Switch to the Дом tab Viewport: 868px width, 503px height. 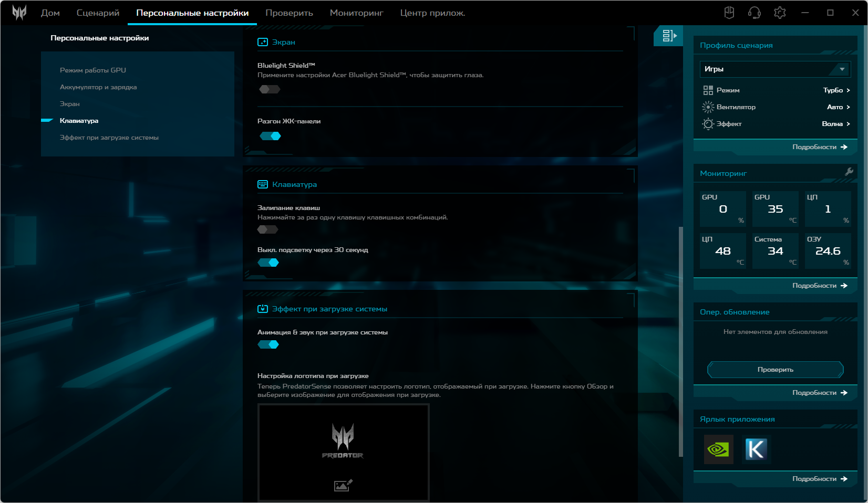(50, 13)
